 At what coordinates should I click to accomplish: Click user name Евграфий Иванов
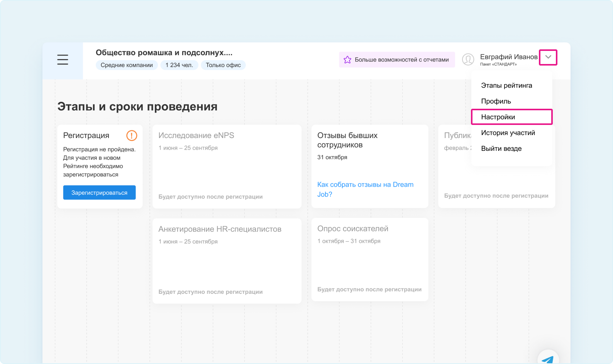[x=509, y=57]
